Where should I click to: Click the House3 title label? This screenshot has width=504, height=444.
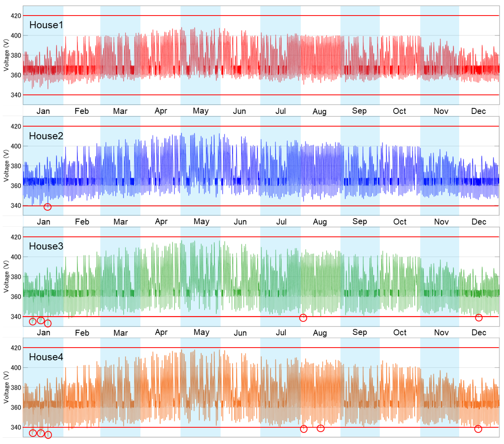coord(46,246)
